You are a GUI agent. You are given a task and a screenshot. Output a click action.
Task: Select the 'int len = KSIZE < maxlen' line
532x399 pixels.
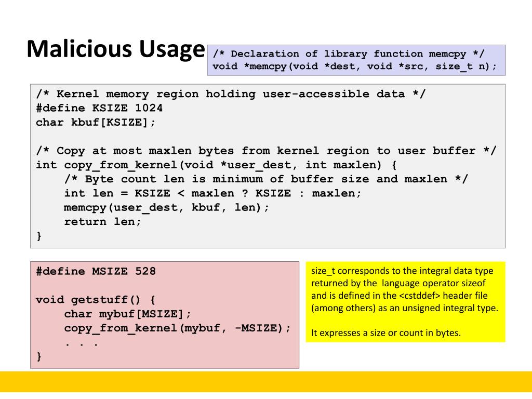click(x=212, y=193)
